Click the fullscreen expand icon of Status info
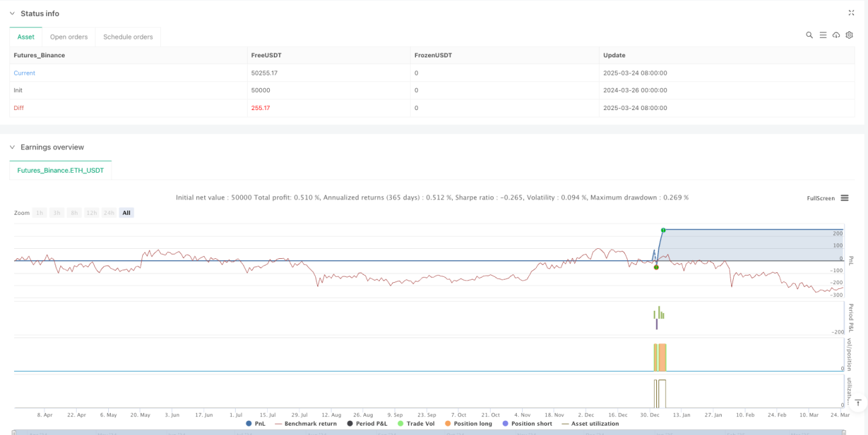 tap(851, 13)
